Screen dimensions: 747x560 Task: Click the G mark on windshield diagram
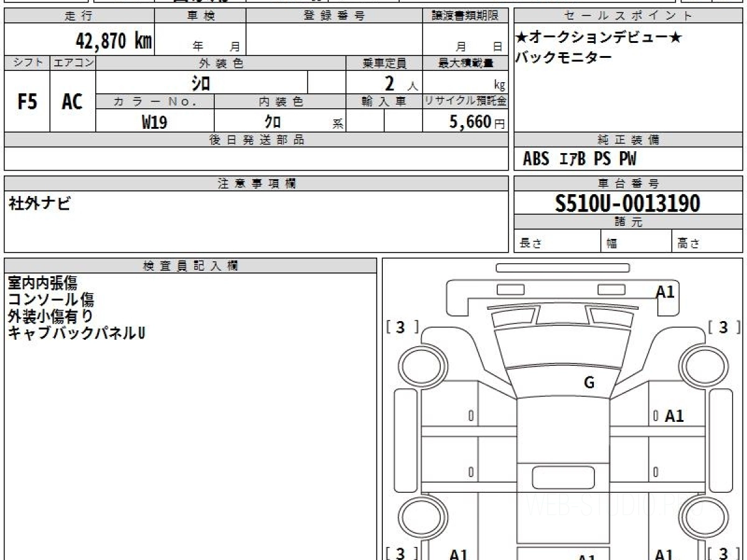(589, 383)
